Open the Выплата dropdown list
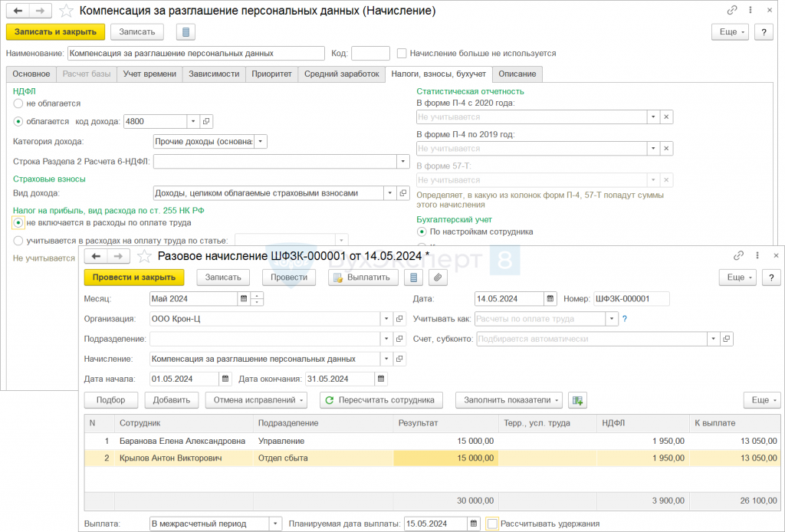Screen dimensions: 785x532 pos(275,524)
